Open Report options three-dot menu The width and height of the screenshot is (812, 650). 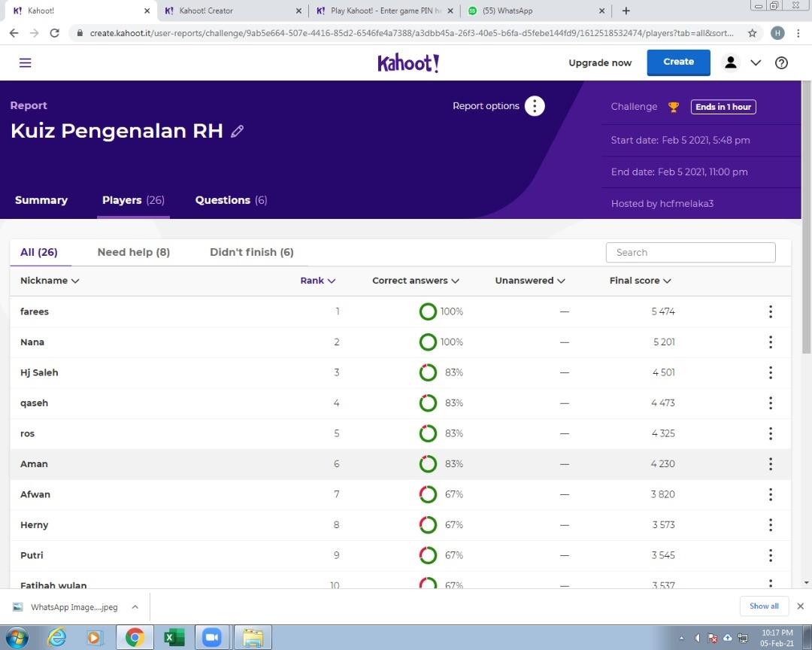click(534, 106)
